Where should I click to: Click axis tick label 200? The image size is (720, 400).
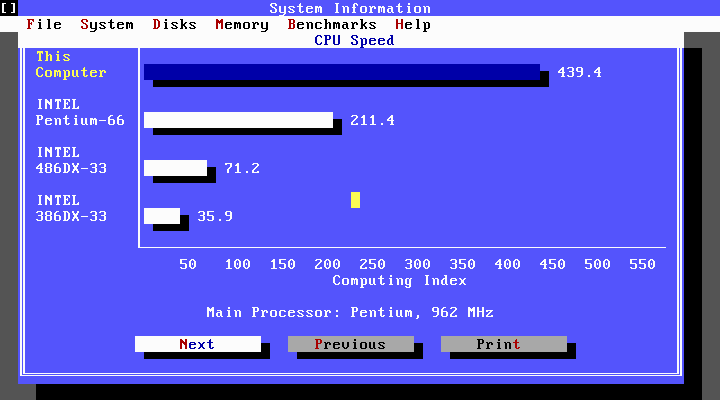tap(327, 264)
